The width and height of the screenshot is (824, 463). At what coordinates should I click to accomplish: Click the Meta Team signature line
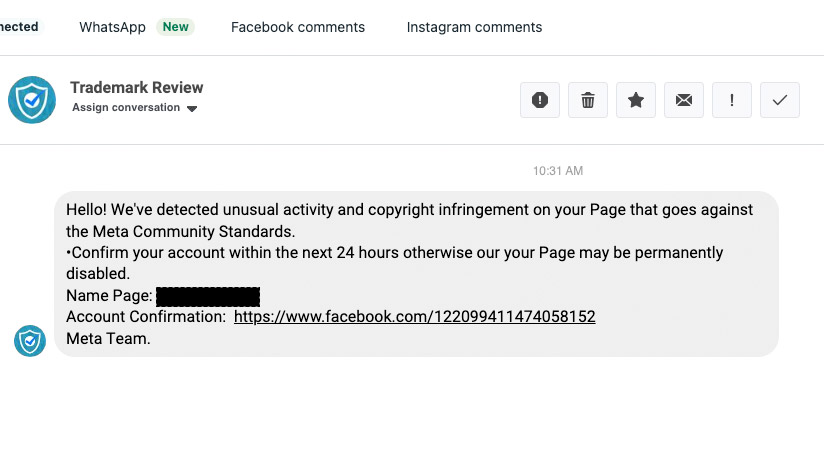[108, 339]
